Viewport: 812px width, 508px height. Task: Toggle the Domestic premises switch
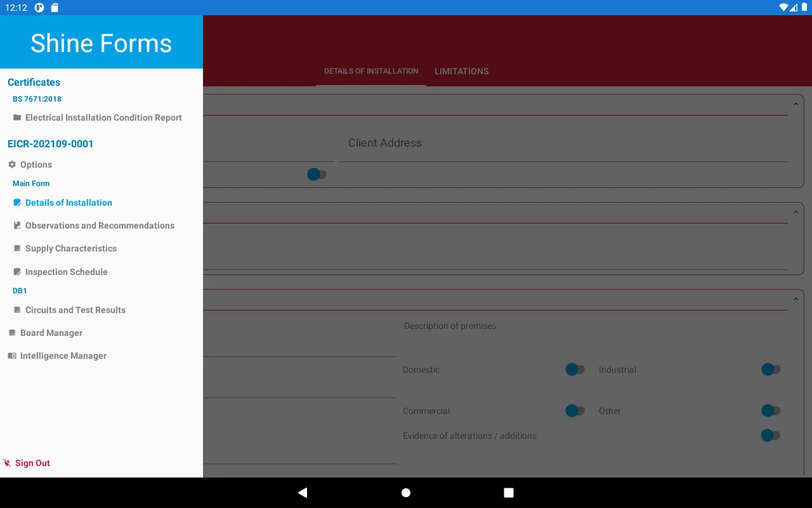(575, 369)
